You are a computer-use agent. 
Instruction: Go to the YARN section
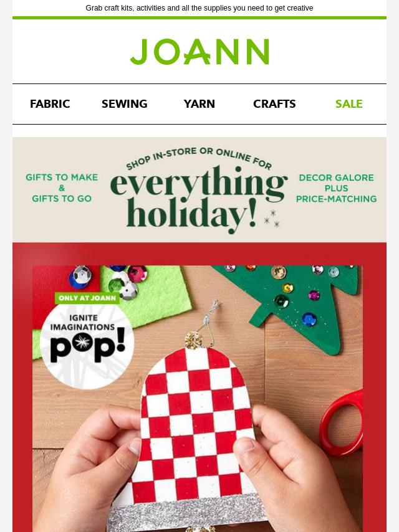(199, 104)
